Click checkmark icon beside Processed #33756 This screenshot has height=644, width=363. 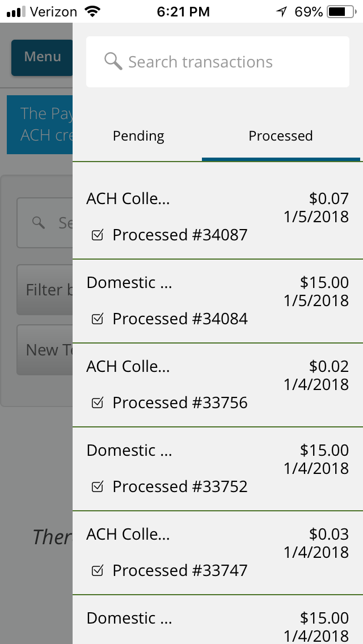tap(98, 403)
